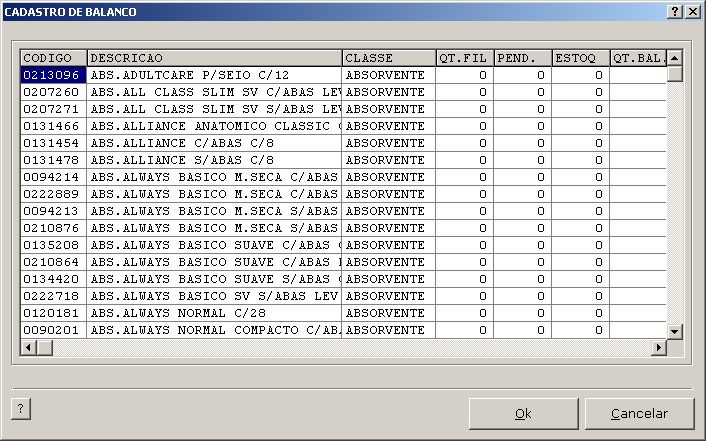Select code cell 0210864
Viewport: 706px width, 441px height.
[x=54, y=262]
